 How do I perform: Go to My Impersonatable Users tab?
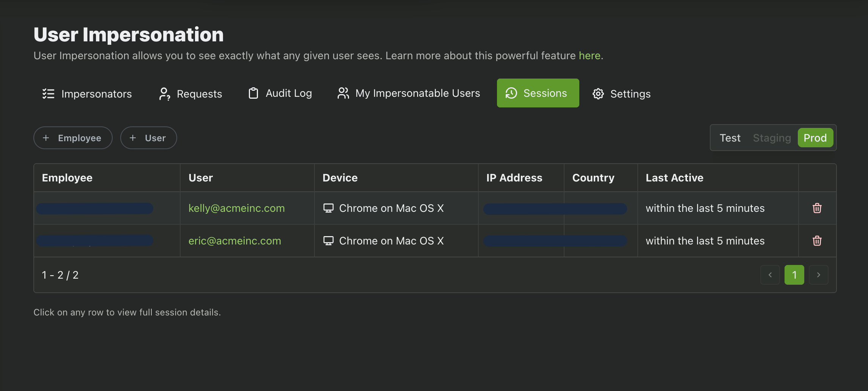[x=409, y=93]
